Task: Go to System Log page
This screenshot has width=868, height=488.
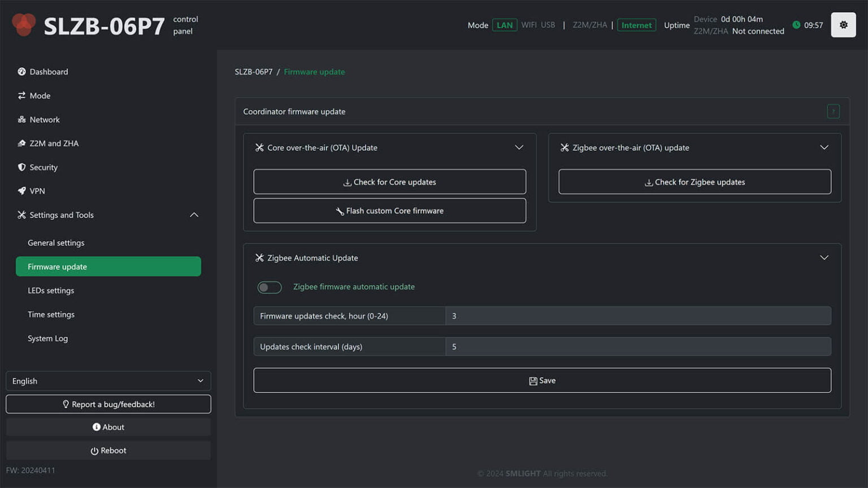Action: (x=47, y=338)
